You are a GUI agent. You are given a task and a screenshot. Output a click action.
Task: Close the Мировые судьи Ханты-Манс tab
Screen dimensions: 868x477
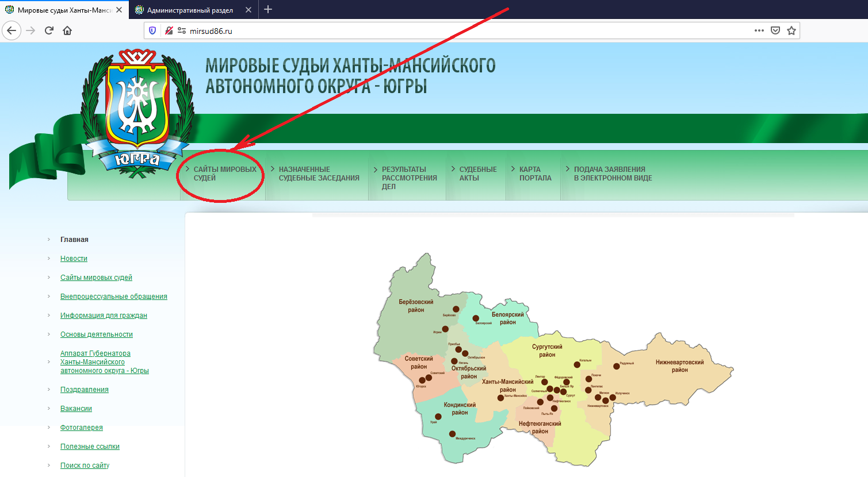[119, 10]
